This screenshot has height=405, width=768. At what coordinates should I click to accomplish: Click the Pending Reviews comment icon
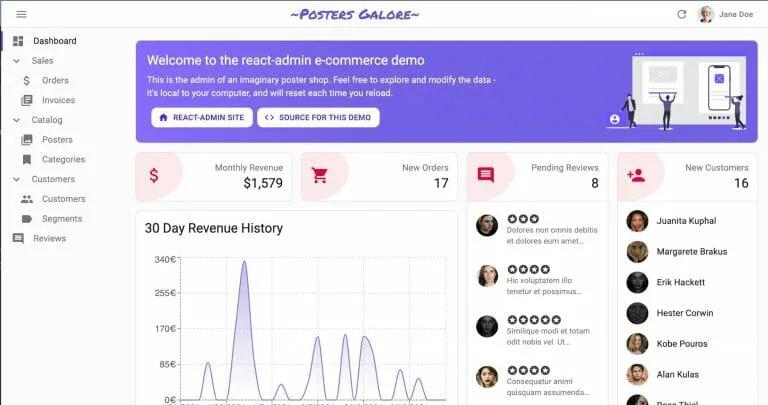click(x=486, y=176)
